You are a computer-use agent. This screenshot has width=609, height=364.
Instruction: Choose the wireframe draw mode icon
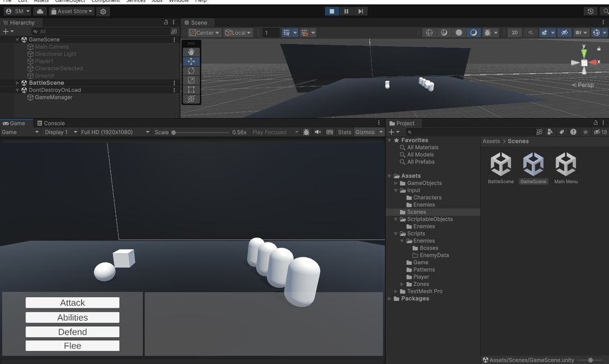pos(429,33)
